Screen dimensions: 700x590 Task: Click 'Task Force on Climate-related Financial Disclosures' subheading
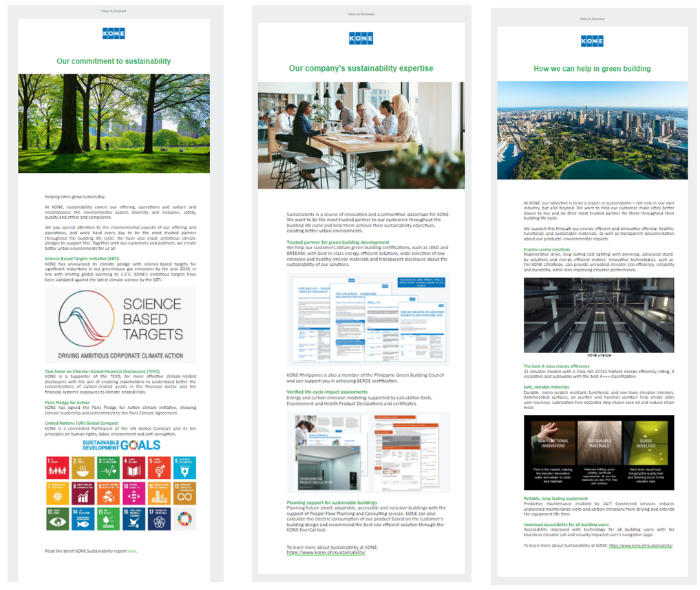[x=103, y=371]
